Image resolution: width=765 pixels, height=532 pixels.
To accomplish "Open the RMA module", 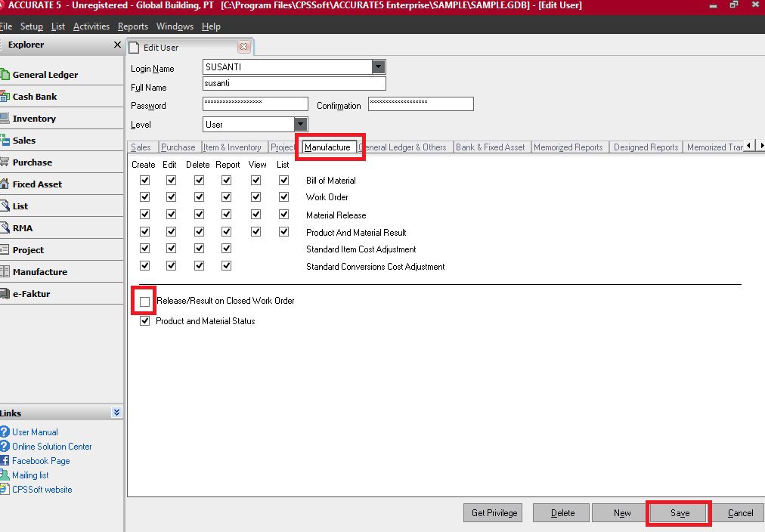I will 26,227.
